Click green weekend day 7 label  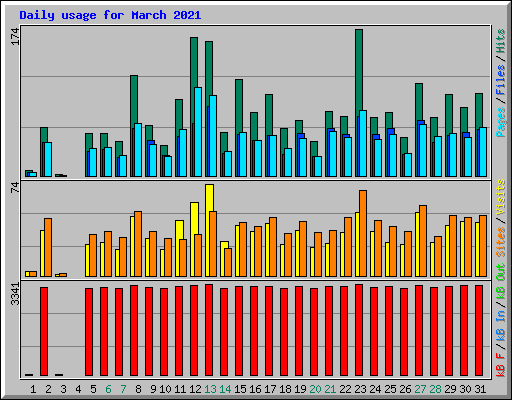pos(123,389)
